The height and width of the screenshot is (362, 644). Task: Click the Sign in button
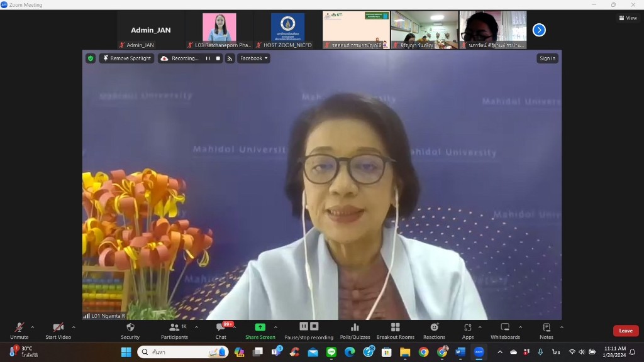pos(547,58)
